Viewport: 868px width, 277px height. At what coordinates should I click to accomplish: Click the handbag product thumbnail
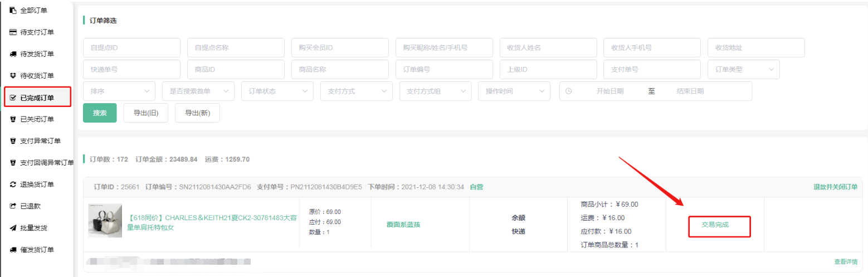click(105, 221)
